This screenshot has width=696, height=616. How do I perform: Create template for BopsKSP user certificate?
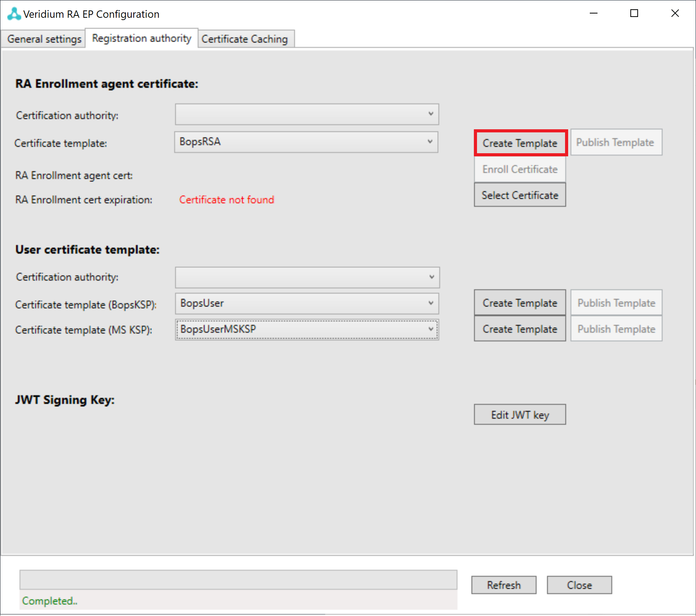coord(520,303)
